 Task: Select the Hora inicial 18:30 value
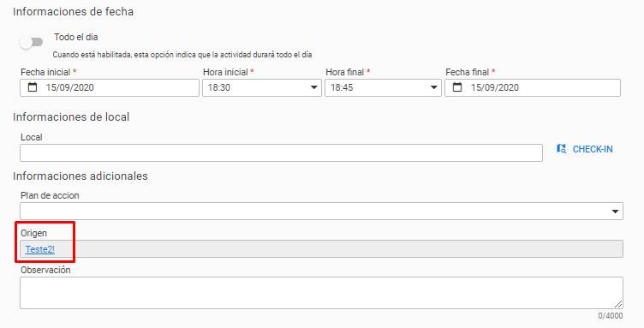[219, 87]
